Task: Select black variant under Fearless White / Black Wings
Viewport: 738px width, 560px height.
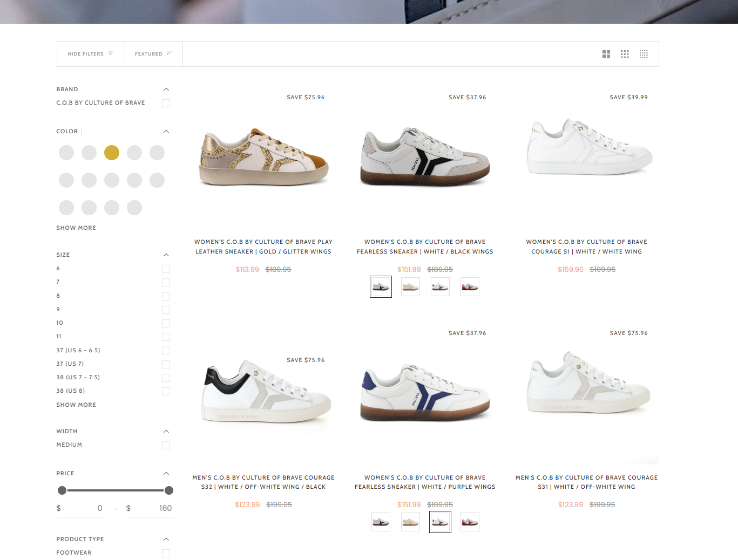Action: [x=381, y=287]
